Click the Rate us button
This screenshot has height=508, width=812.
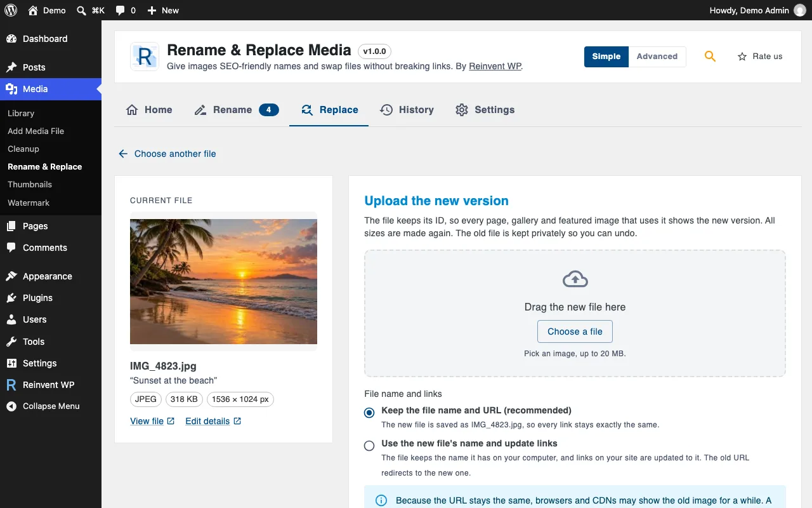pyautogui.click(x=760, y=57)
